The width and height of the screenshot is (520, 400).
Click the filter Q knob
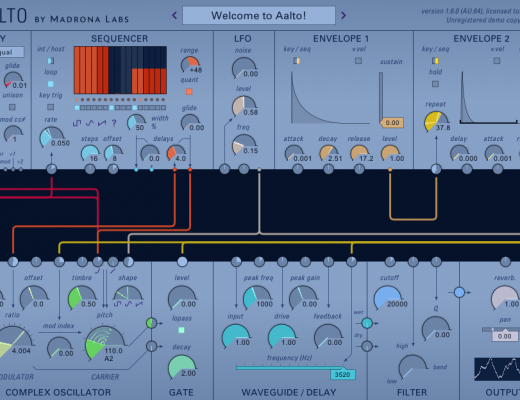click(436, 328)
